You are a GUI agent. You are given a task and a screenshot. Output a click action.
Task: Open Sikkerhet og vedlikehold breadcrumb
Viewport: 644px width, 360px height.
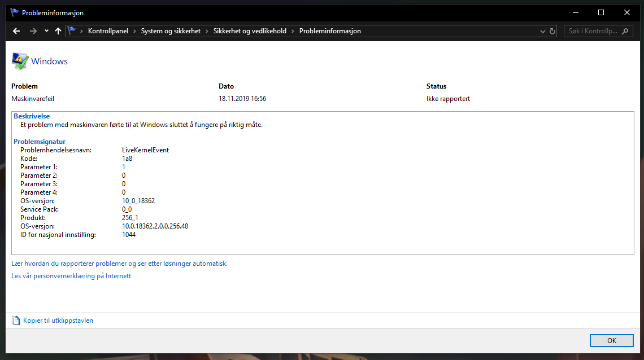point(250,31)
